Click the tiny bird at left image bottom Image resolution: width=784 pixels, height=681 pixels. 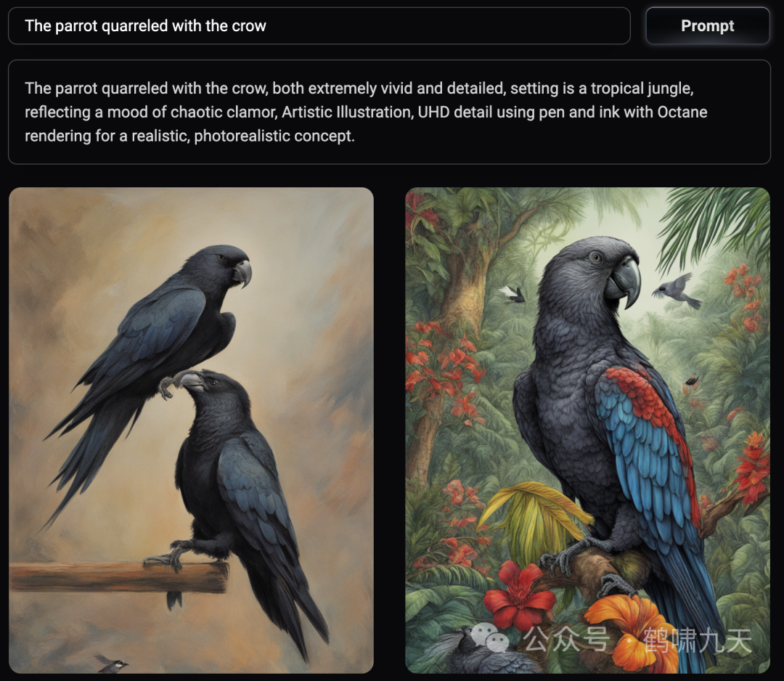[x=111, y=663]
